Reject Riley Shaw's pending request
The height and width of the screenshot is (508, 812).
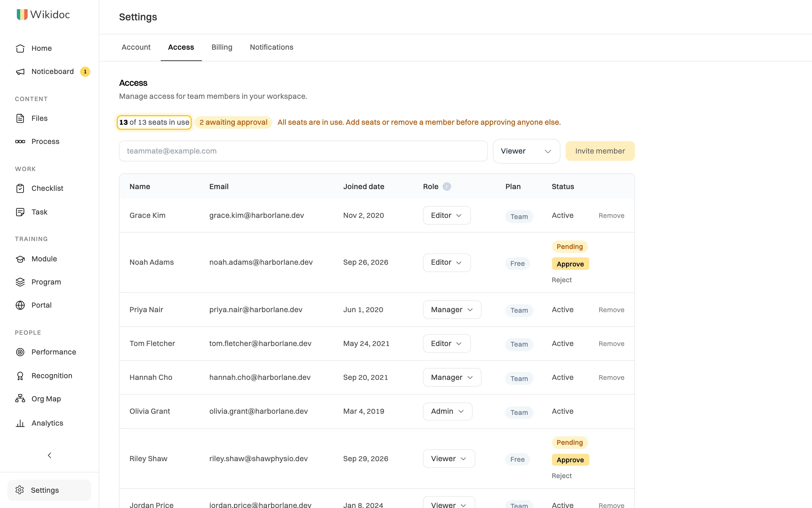(561, 476)
